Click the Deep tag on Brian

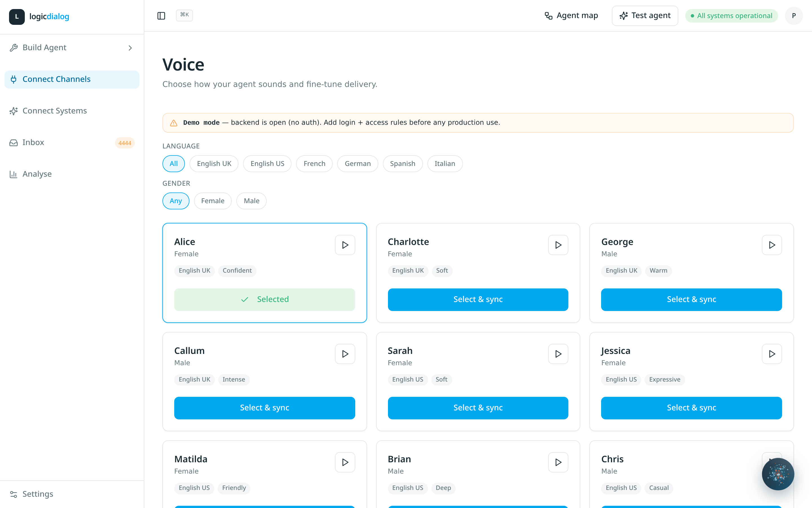(x=443, y=488)
